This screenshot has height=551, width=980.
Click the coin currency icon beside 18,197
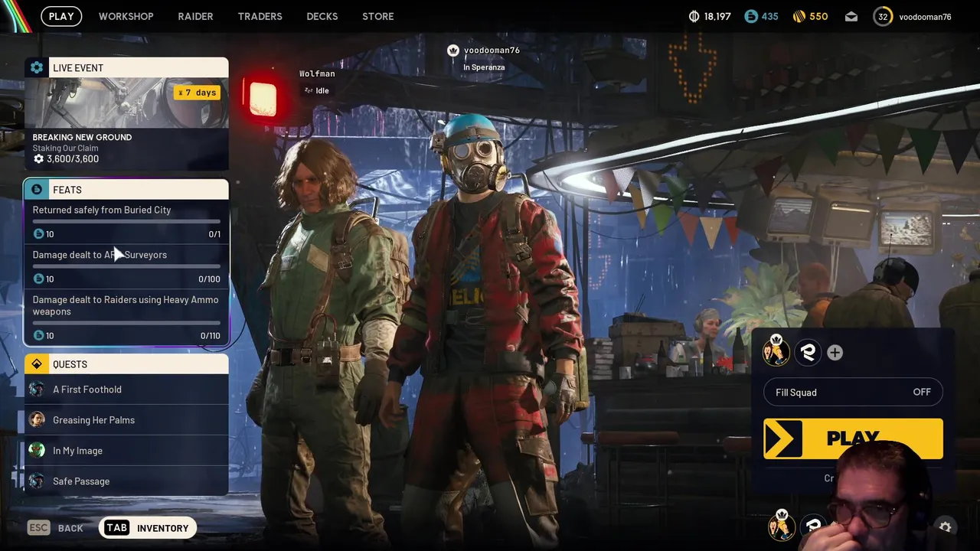pos(694,16)
